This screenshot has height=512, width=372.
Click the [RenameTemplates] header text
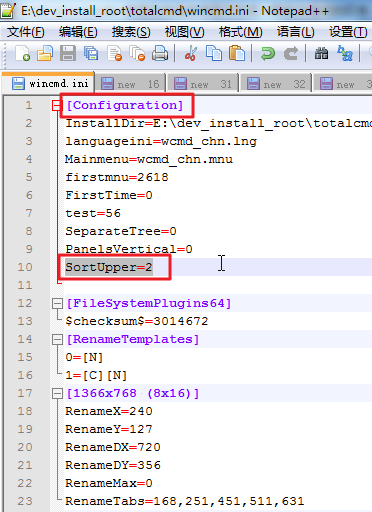133,339
